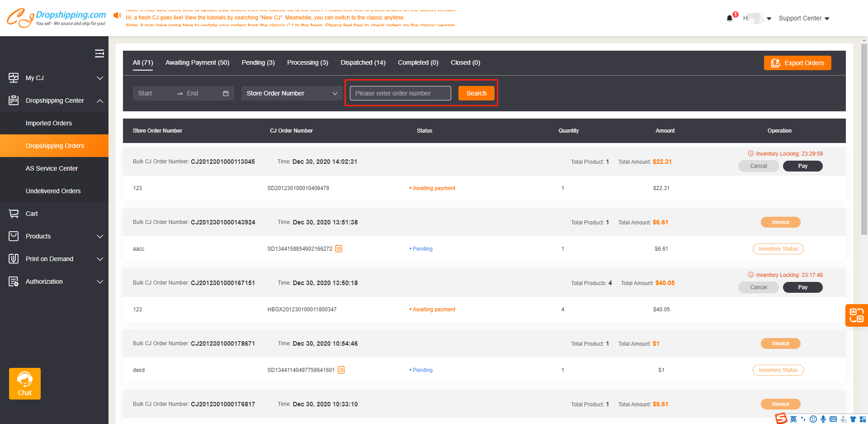The width and height of the screenshot is (868, 424).
Task: Switch to Awaiting Payment tab
Action: (x=197, y=62)
